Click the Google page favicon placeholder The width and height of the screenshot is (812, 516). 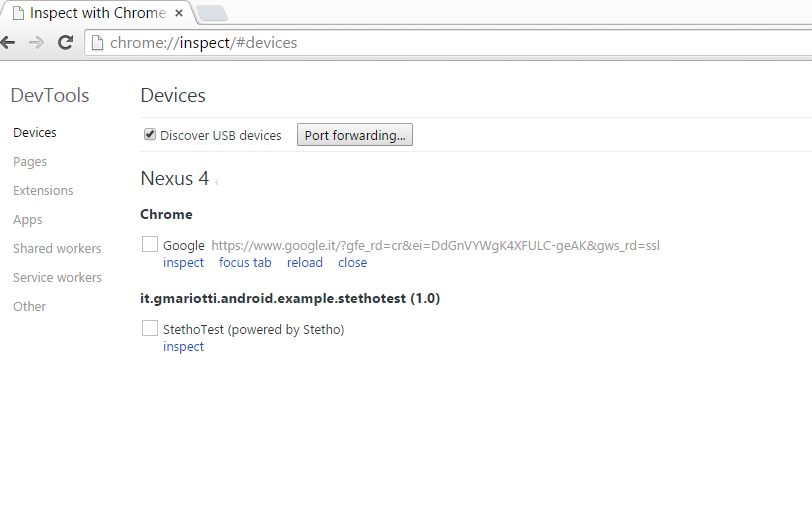(150, 245)
